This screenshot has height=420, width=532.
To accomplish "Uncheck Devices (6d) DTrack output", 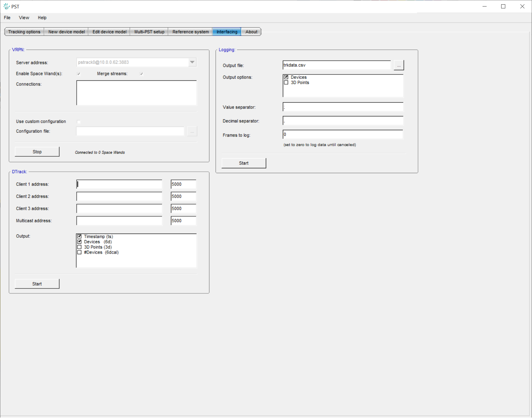I will point(79,242).
